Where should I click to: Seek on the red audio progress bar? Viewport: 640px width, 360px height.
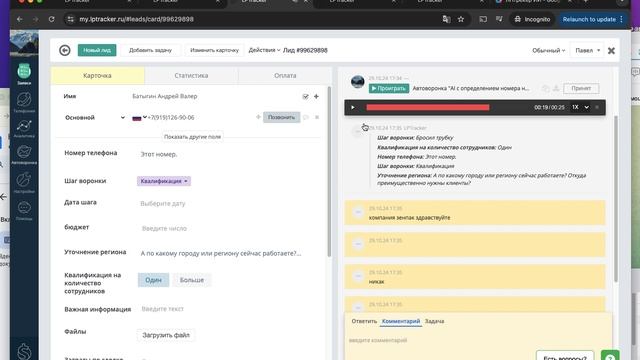click(x=428, y=107)
